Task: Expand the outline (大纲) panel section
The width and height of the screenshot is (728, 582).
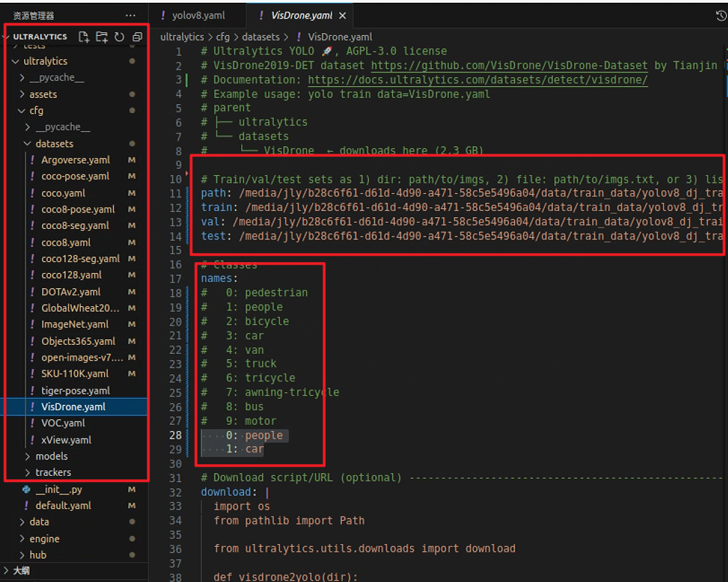Action: coord(7,571)
